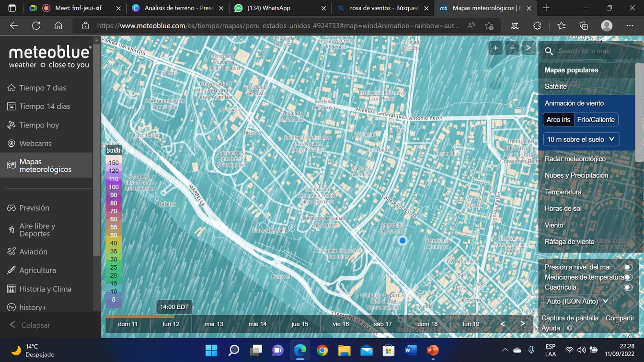
Task: Collapse map panel with the > arrow
Action: tap(529, 48)
